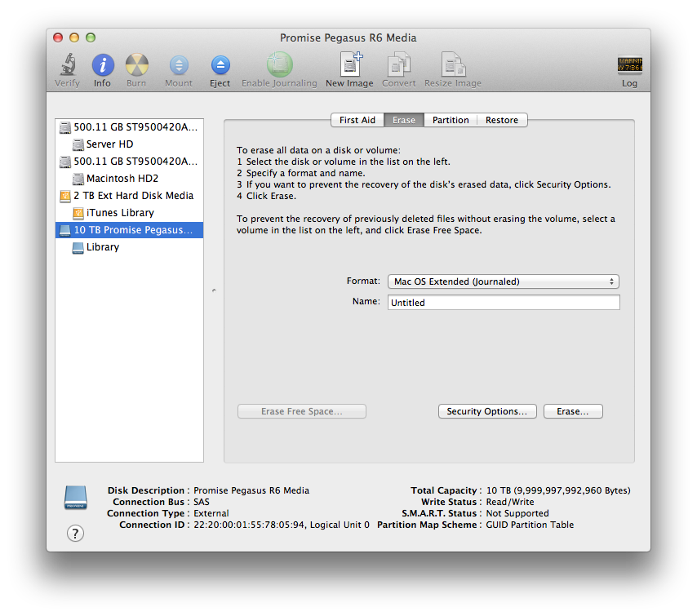Click the Promise drive icon in info footer
Screen dimensions: 697x616
coord(76,498)
